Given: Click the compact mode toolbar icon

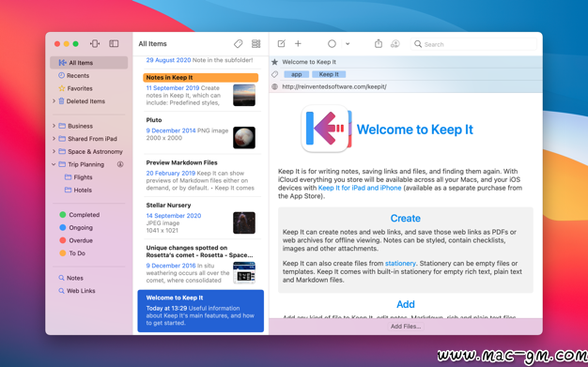Looking at the screenshot, I should 95,44.
